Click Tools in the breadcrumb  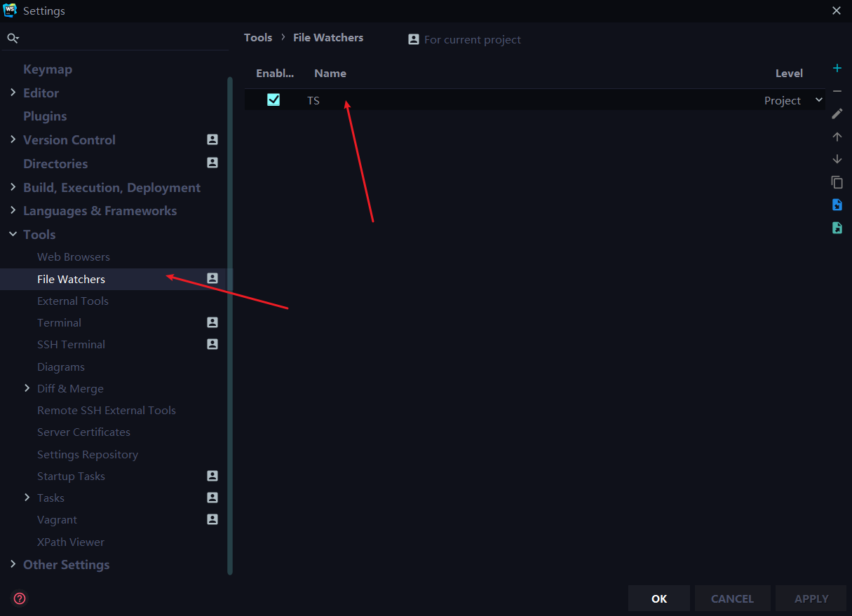[258, 38]
